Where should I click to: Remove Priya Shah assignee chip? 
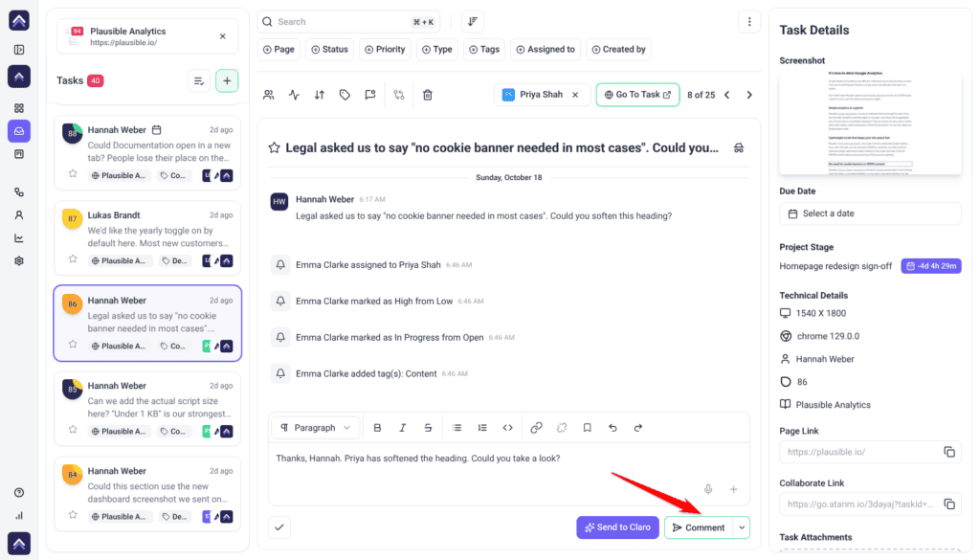pyautogui.click(x=575, y=95)
